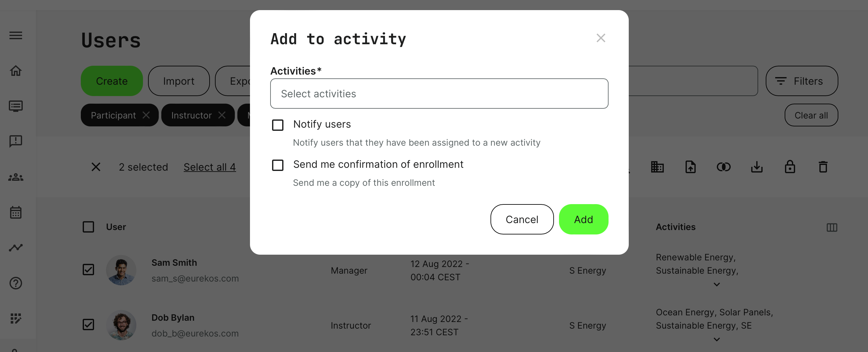Click the home icon in sidebar
The height and width of the screenshot is (352, 868).
pos(15,71)
